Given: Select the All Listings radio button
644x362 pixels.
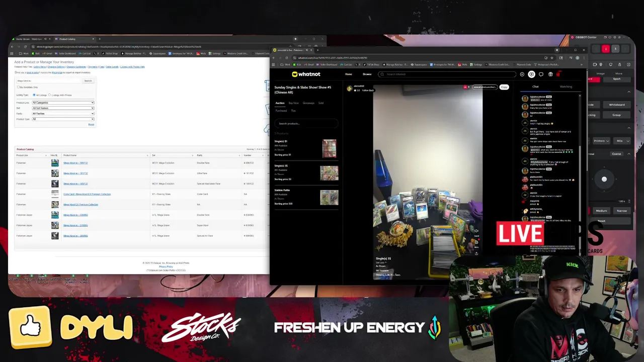Looking at the screenshot, I should click(x=34, y=95).
